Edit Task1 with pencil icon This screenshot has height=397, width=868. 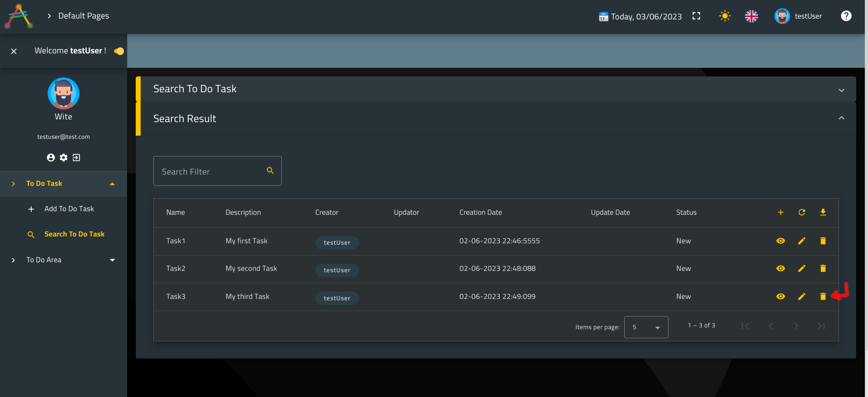click(x=802, y=241)
